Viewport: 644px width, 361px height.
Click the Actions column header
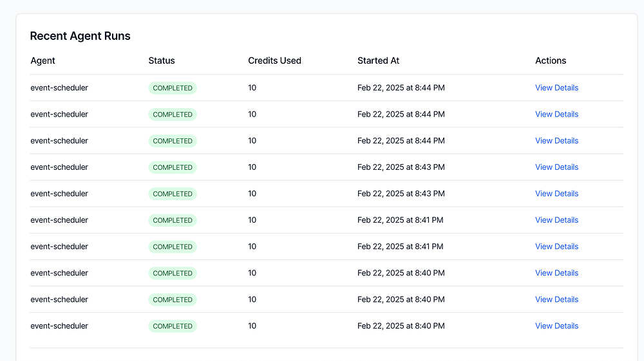point(551,60)
